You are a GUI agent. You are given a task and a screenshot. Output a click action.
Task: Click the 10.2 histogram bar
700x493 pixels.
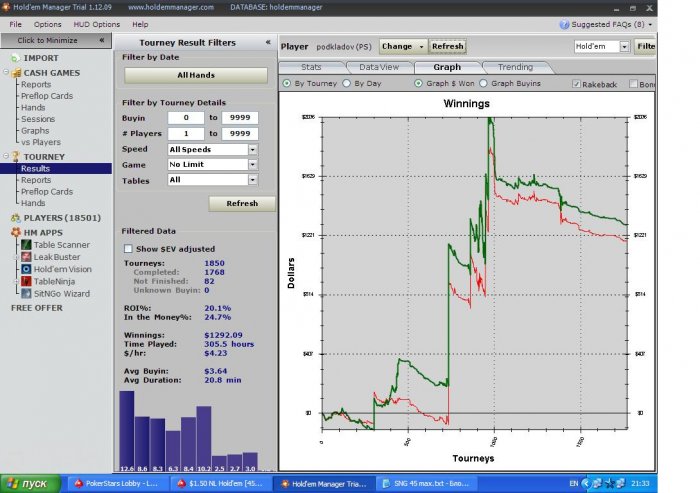click(204, 439)
